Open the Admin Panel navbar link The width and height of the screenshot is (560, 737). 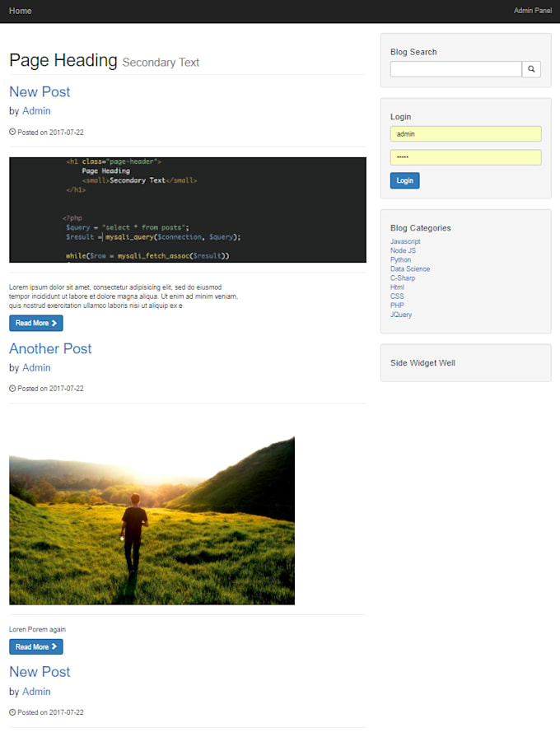[x=532, y=11]
